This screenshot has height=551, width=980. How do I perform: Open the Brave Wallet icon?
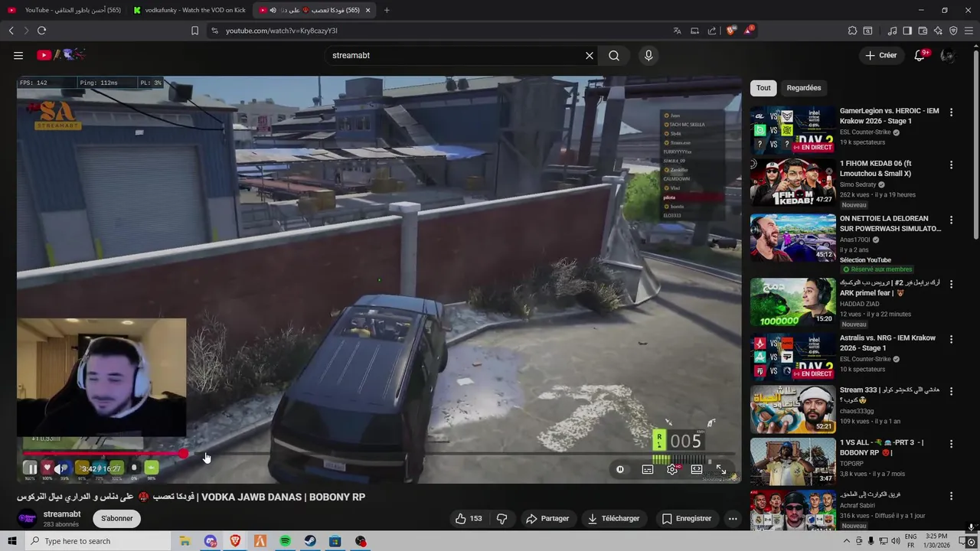click(923, 31)
